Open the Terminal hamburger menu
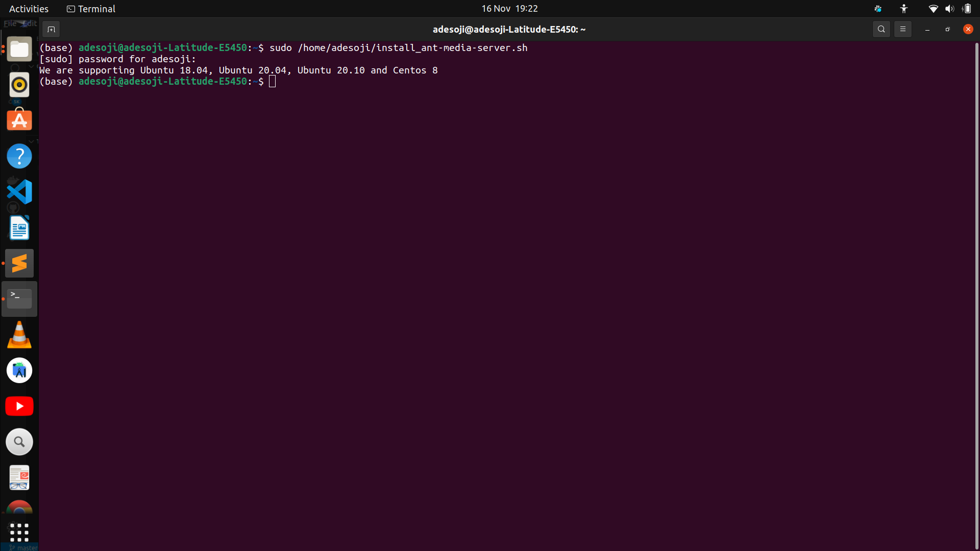This screenshot has height=551, width=980. coord(903,29)
